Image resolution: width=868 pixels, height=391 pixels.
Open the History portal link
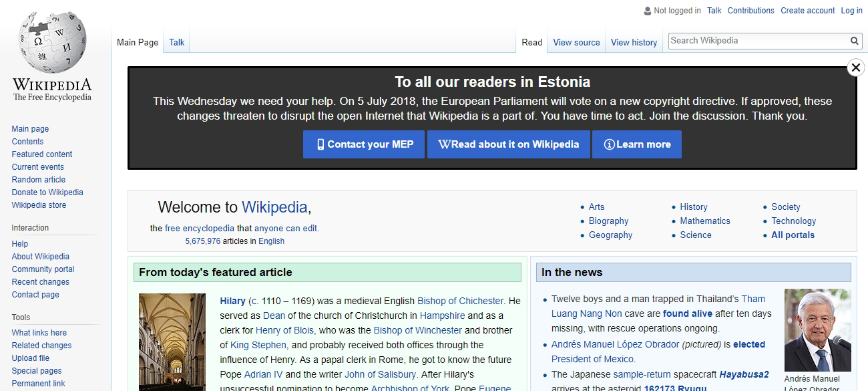tap(694, 207)
